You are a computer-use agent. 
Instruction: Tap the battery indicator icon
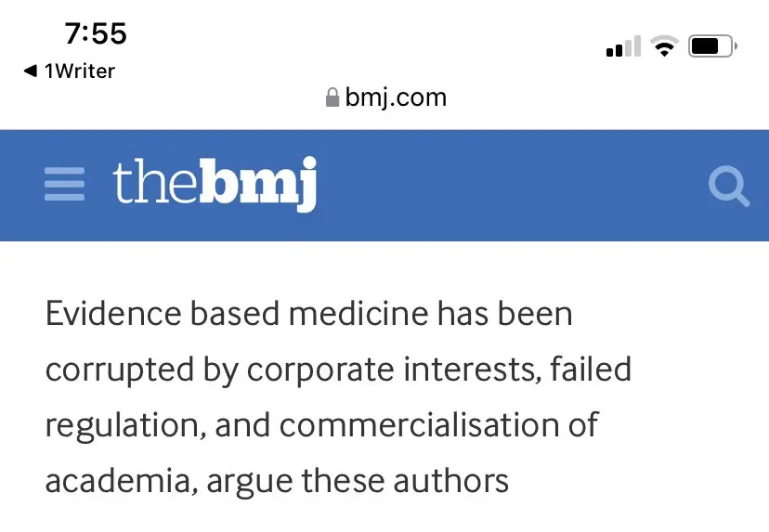[x=712, y=45]
